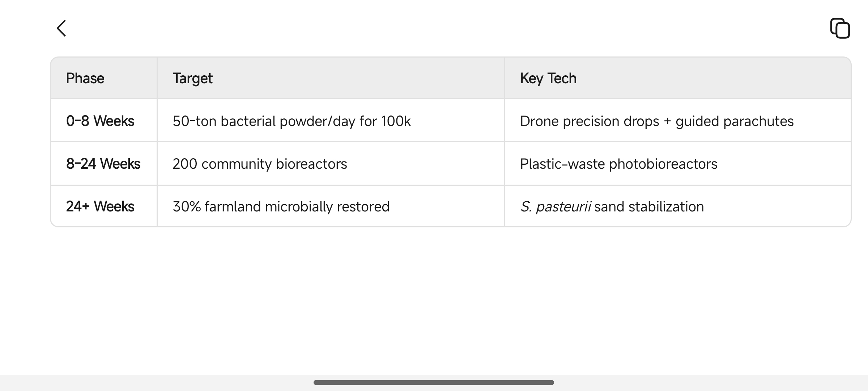Click the italic S. pasteurii text
Screen dimensions: 868x391
[x=556, y=207]
